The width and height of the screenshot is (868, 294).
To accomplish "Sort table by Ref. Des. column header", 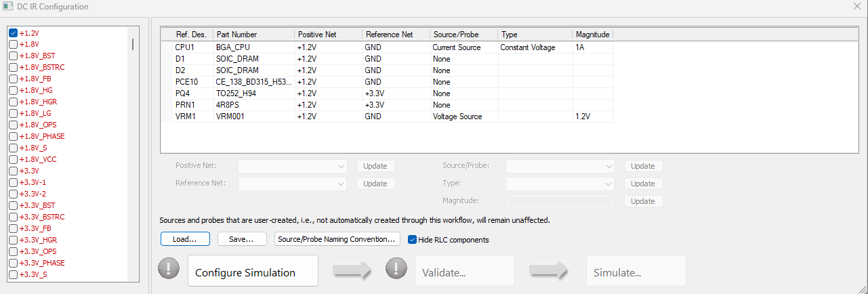I will 186,35.
